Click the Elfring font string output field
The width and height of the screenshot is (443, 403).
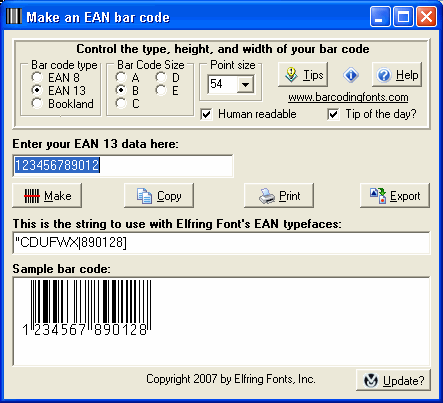tap(221, 243)
